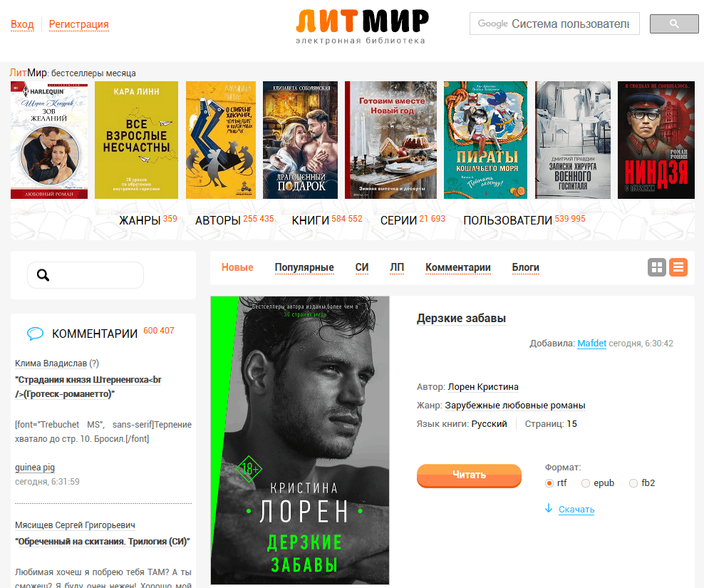Switch to grid view layout icon
This screenshot has width=704, height=588.
click(656, 267)
